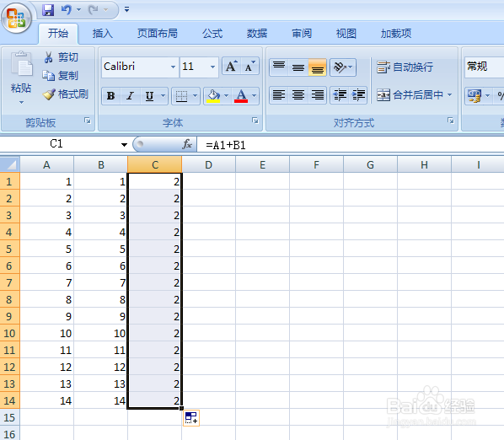504x440 pixels.
Task: Increase indent of cell text
Action: (x=357, y=94)
